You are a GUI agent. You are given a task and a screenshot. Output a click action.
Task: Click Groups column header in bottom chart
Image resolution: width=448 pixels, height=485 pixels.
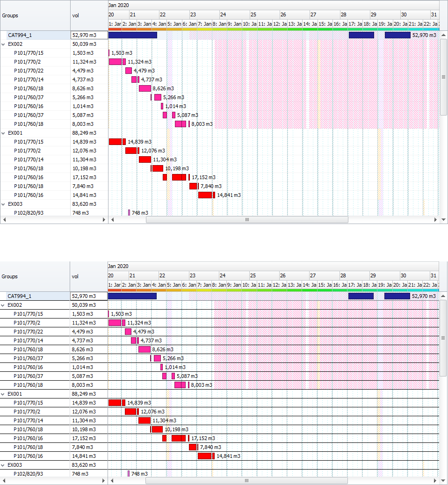pyautogui.click(x=35, y=276)
